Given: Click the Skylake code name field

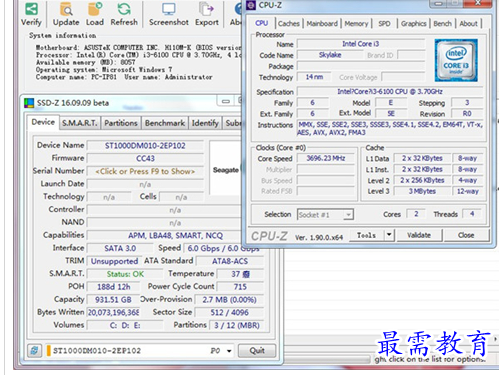Looking at the screenshot, I should 330,55.
